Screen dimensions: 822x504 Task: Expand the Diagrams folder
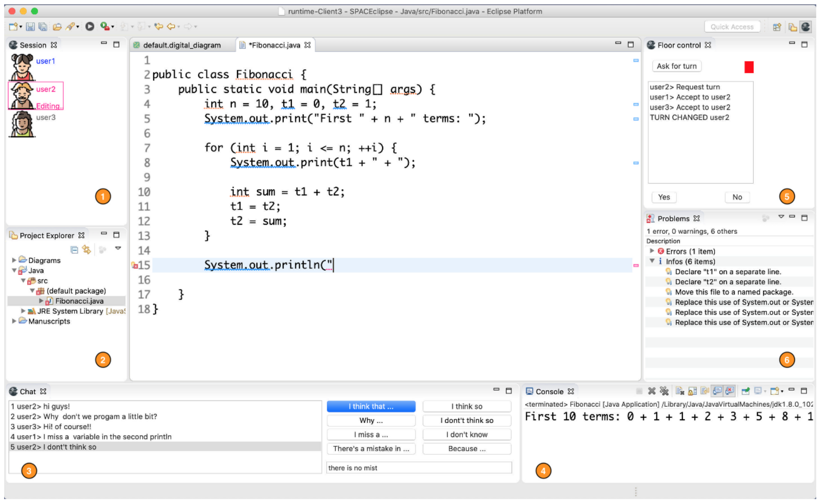tap(14, 260)
